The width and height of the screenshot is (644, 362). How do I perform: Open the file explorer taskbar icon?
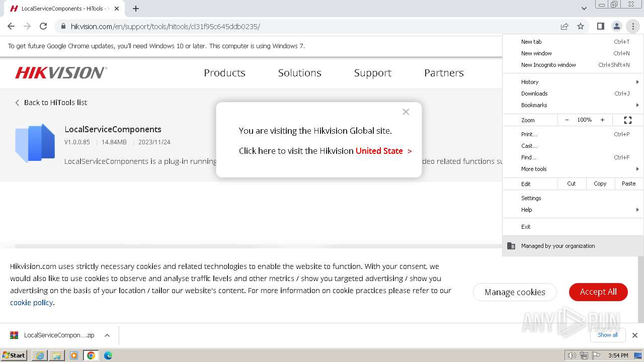tap(57, 355)
